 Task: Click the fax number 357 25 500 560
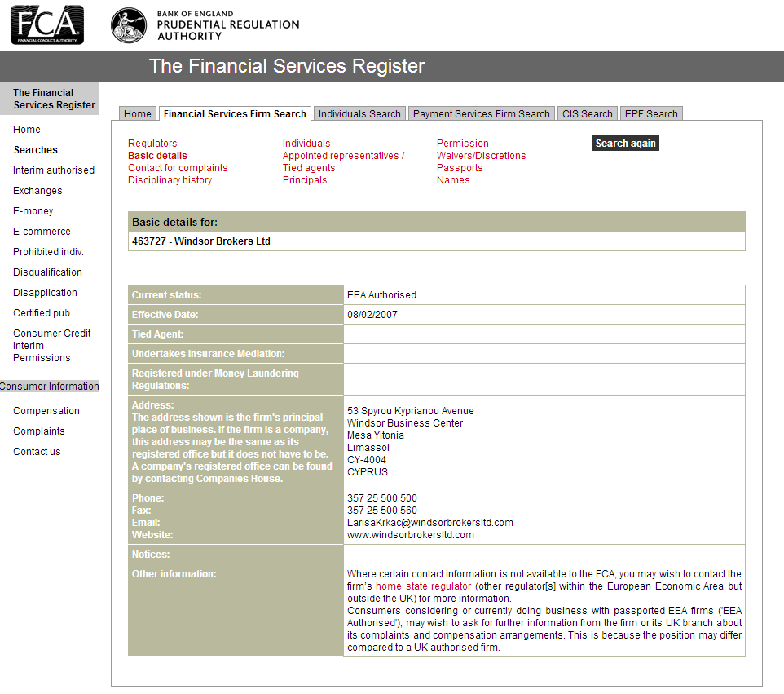point(382,511)
